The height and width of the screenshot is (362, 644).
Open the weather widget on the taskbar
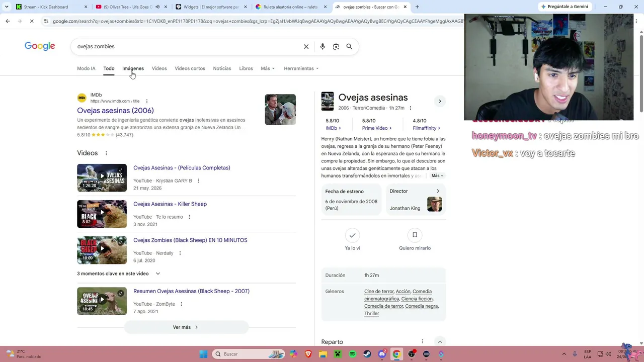pos(23,354)
